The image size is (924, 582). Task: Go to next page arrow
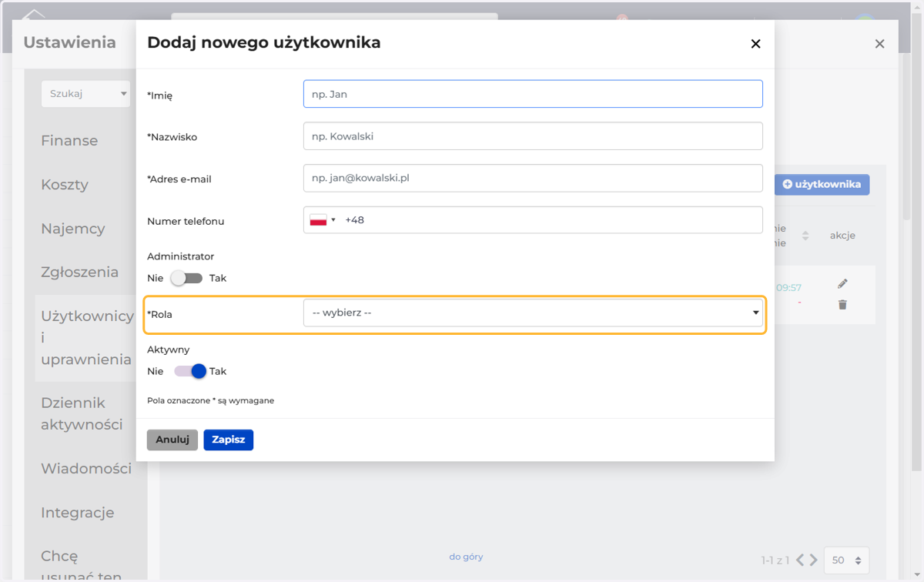pyautogui.click(x=814, y=560)
